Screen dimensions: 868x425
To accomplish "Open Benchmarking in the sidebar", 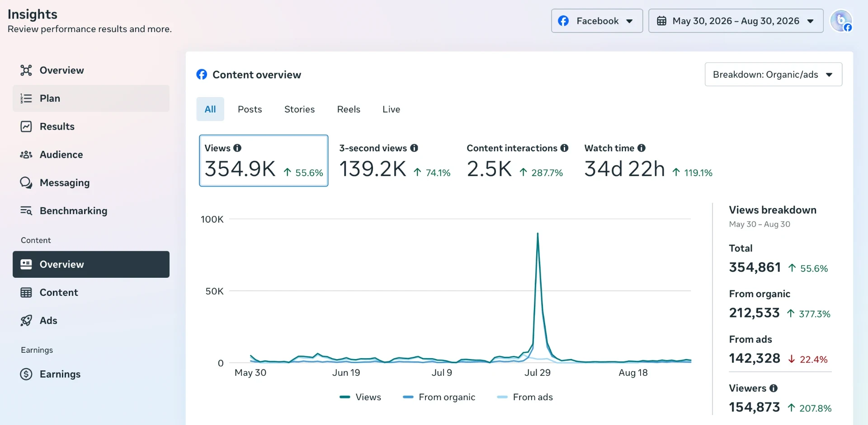I will [x=91, y=210].
